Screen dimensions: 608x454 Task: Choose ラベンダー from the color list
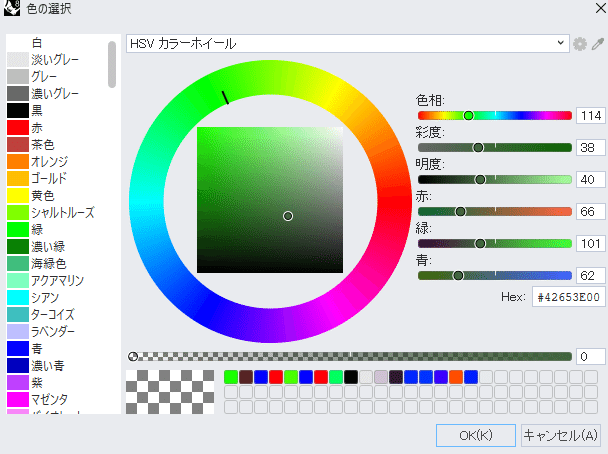click(x=56, y=331)
